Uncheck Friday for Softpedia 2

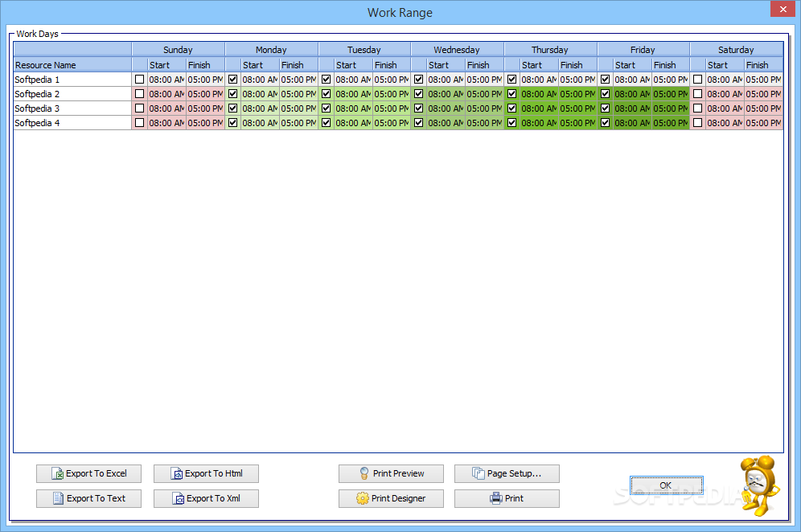coord(606,94)
